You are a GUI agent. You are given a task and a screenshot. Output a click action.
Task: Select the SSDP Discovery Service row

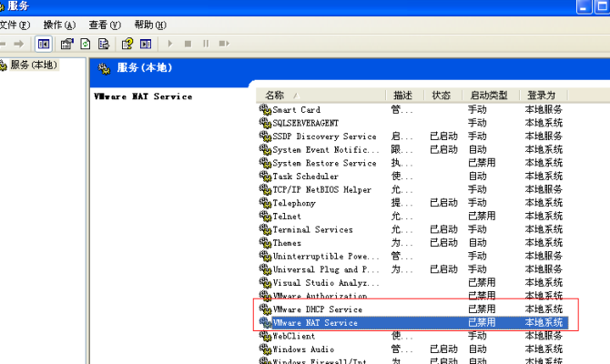click(412, 136)
